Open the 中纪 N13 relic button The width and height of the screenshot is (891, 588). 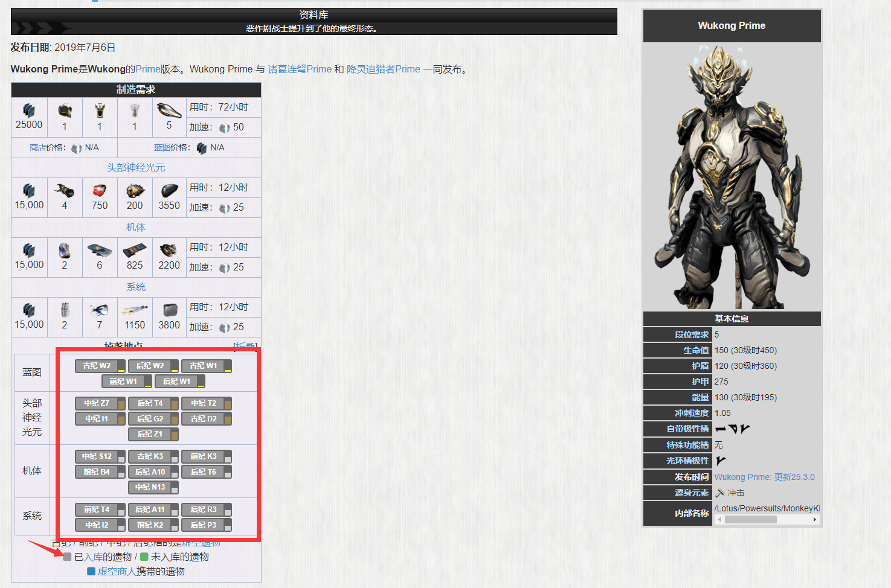pos(153,487)
